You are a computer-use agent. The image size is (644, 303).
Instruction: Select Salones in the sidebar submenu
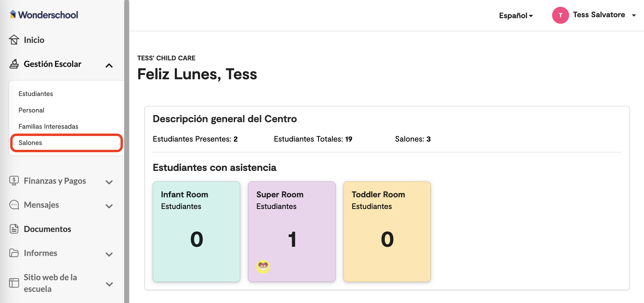30,143
